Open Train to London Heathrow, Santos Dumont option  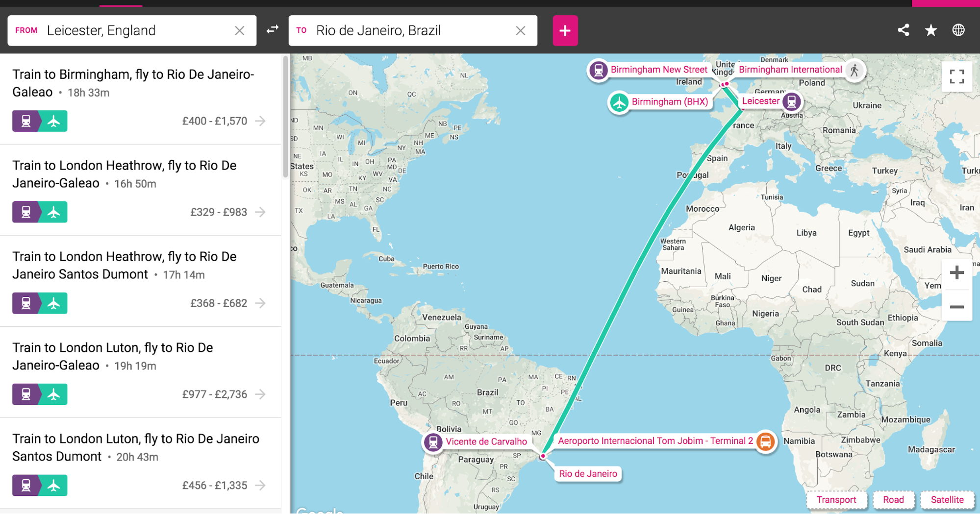tap(141, 281)
